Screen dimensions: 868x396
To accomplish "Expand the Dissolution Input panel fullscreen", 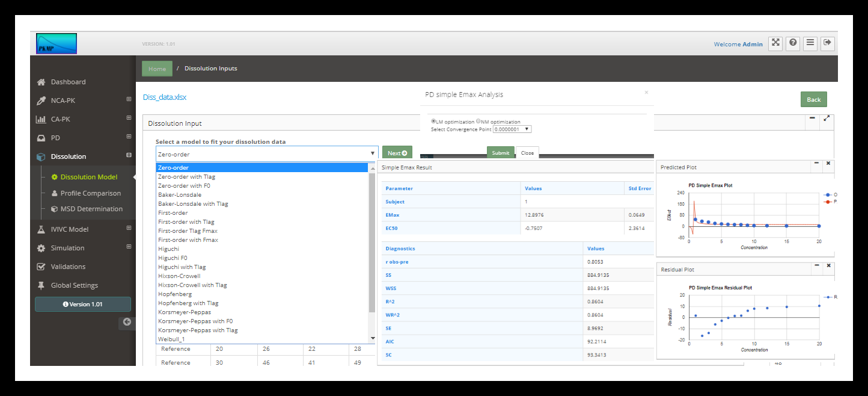I will (x=827, y=119).
